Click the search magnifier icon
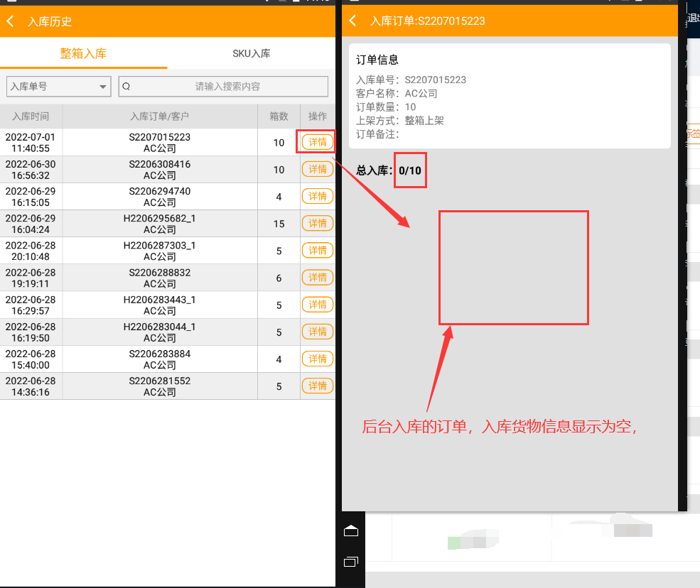700x588 pixels. 126,87
